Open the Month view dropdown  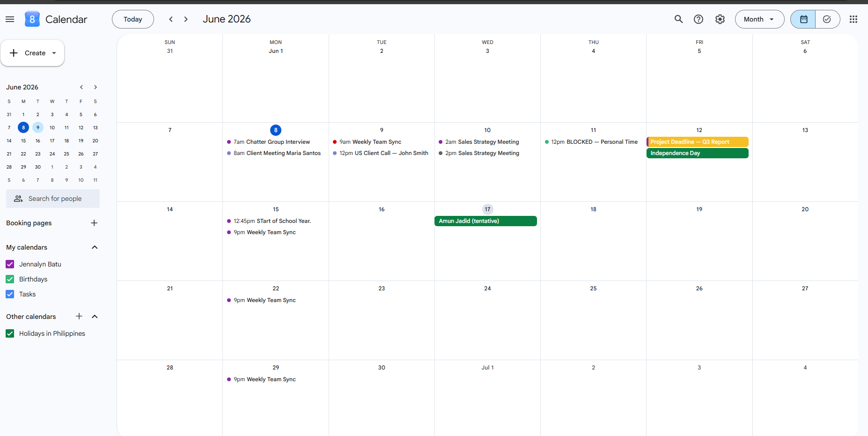coord(759,19)
